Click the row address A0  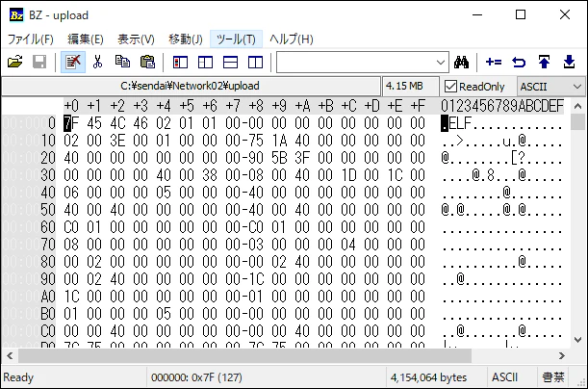click(x=47, y=297)
